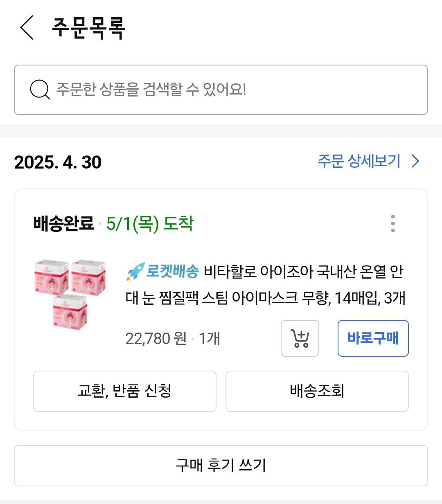Tap the 5/1(목) 도착 arrival text
442x504 pixels.
150,224
